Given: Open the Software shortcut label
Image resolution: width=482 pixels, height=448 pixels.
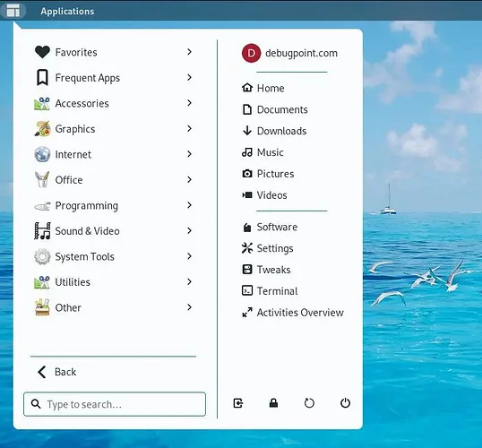Looking at the screenshot, I should pos(277,227).
